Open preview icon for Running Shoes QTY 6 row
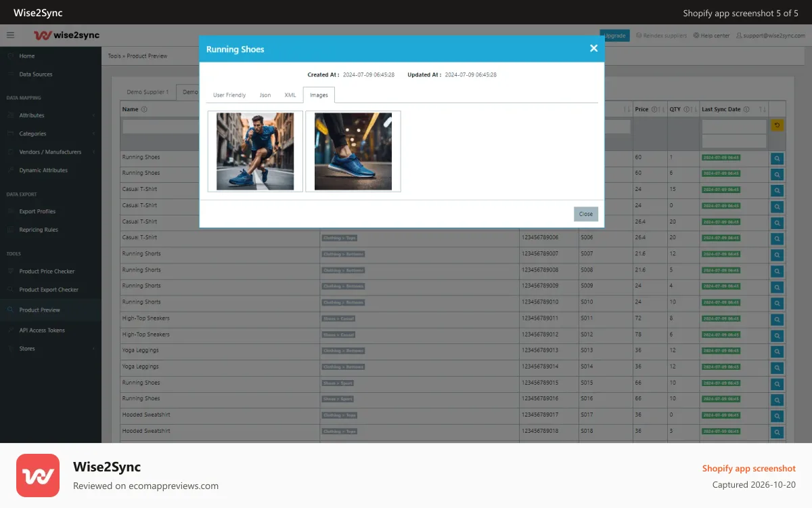This screenshot has height=508, width=812. 777,175
